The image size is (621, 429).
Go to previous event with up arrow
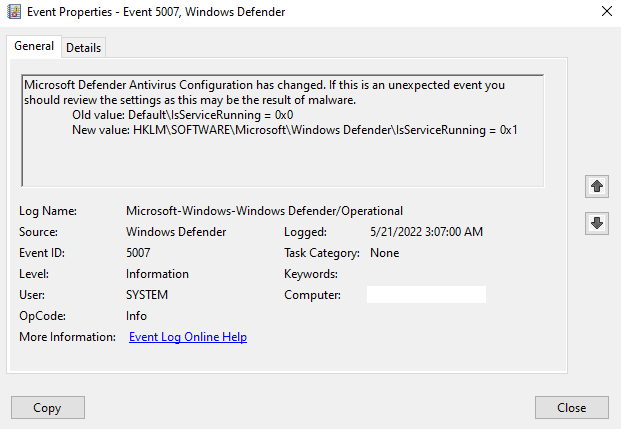(x=597, y=186)
